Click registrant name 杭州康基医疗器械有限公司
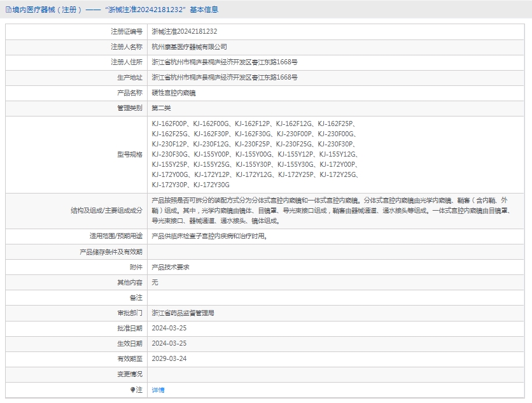Screen dimensions: 532x403 189,46
